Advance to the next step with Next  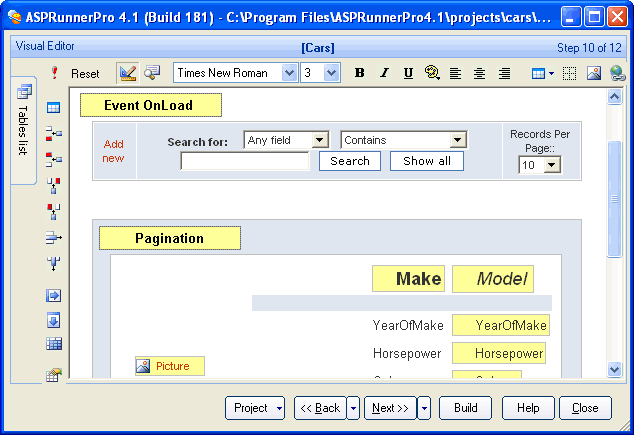(x=391, y=408)
